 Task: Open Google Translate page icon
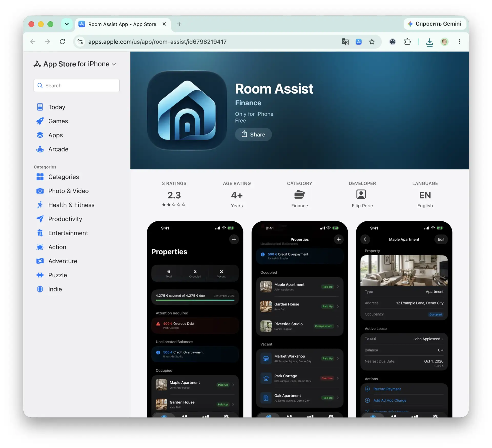click(345, 42)
